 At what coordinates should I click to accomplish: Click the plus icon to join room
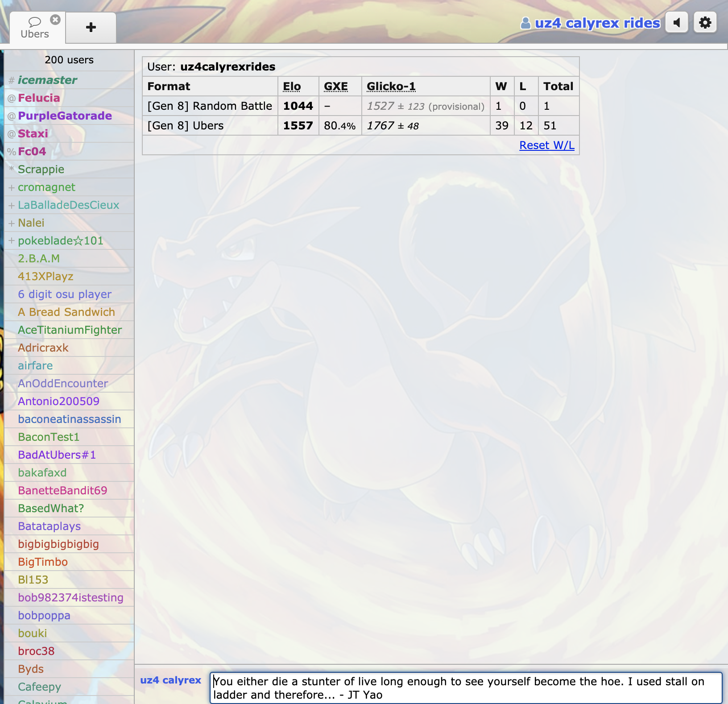click(x=91, y=28)
